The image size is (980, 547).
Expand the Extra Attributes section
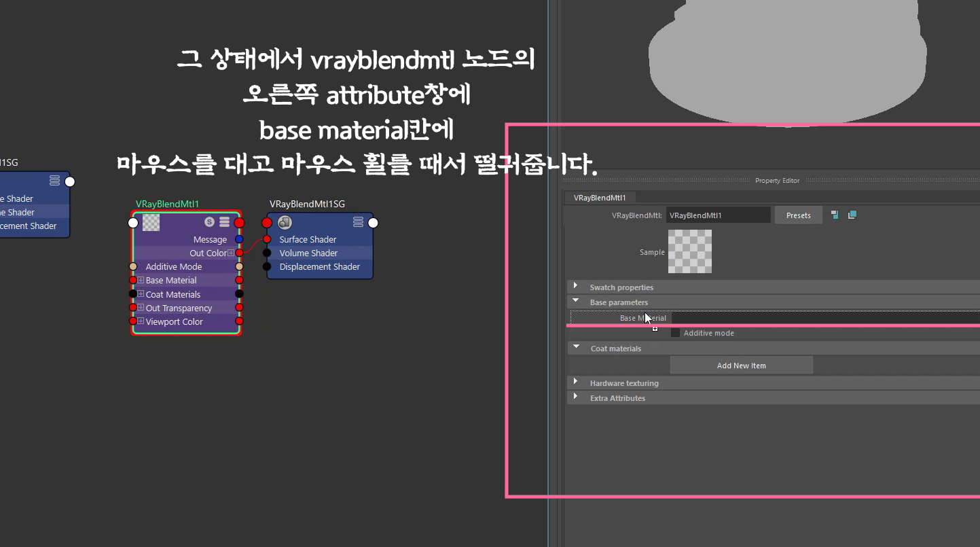[x=576, y=398]
